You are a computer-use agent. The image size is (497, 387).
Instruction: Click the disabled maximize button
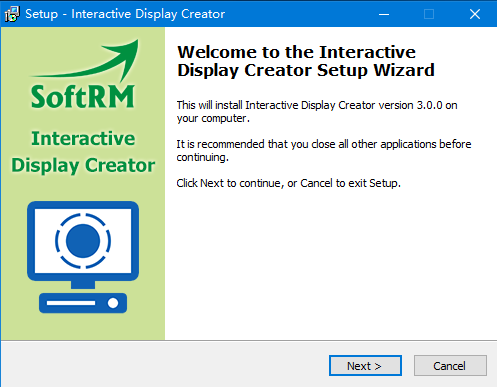coord(429,14)
